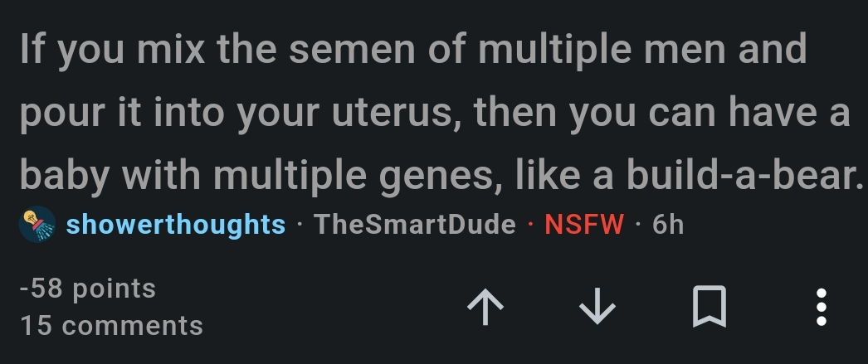This screenshot has height=364, width=868.
Task: Save the post using the bookmark icon
Action: pos(710,307)
